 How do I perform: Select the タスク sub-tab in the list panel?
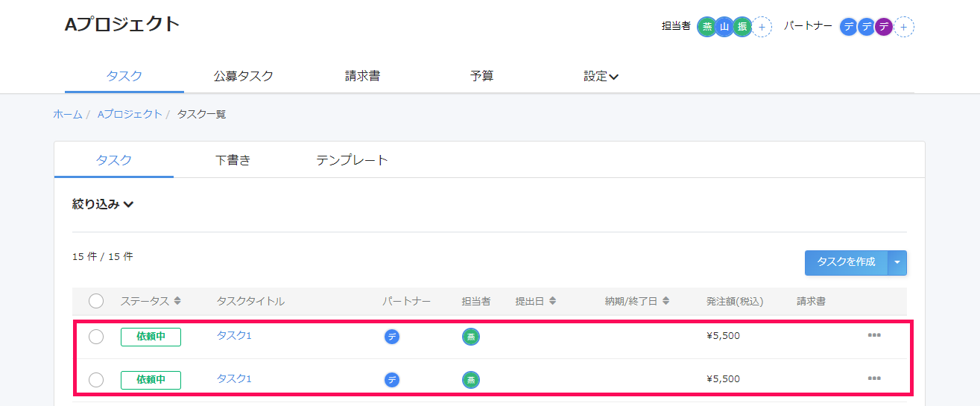pyautogui.click(x=114, y=160)
